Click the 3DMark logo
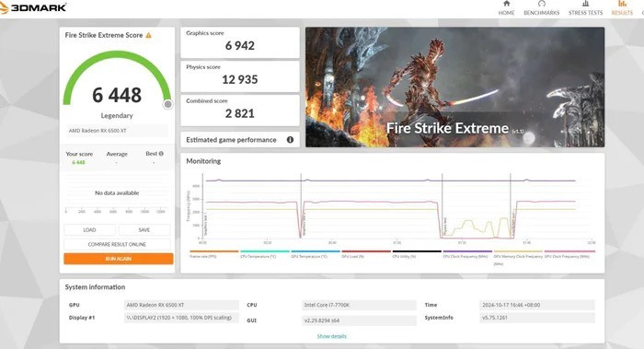The image size is (644, 349). [x=34, y=7]
